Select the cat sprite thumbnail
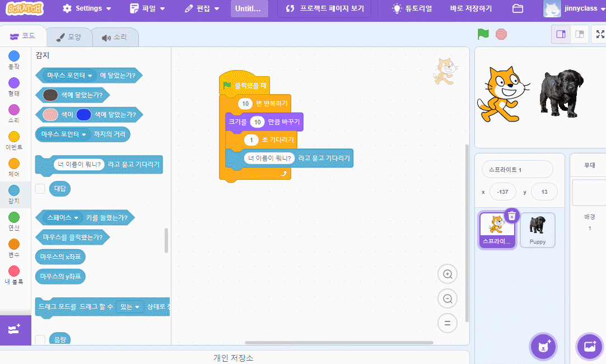 [x=497, y=230]
